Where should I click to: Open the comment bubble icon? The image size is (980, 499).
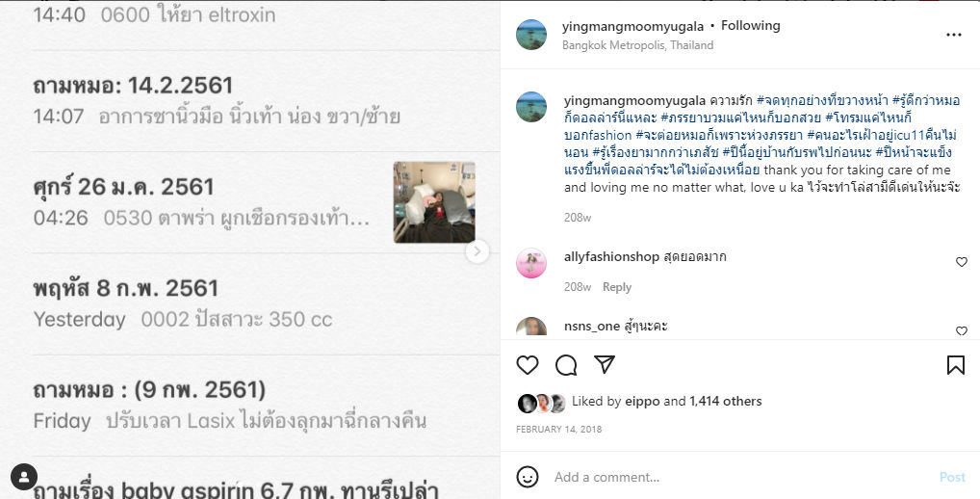pyautogui.click(x=566, y=365)
